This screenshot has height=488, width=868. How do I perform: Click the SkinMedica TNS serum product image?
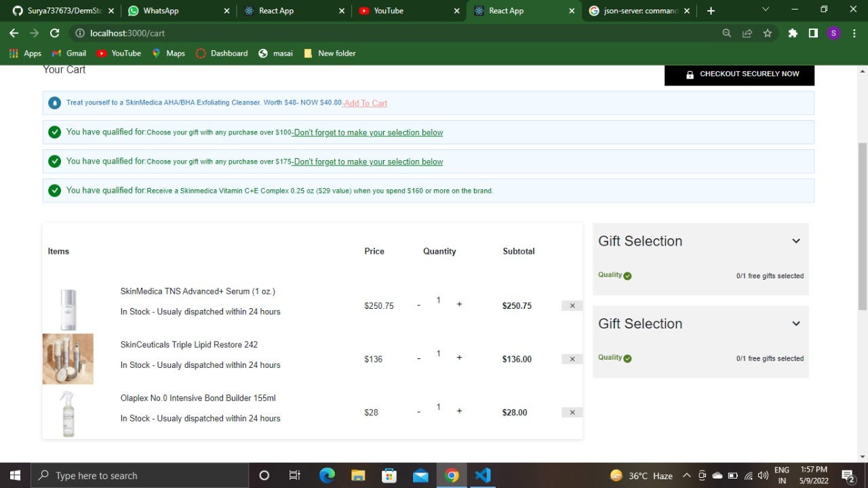68,309
